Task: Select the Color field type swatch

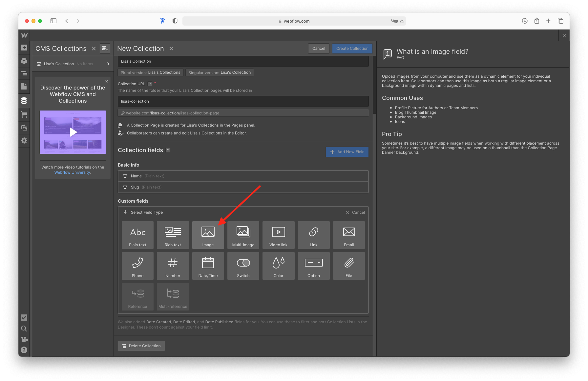Action: 278,266
